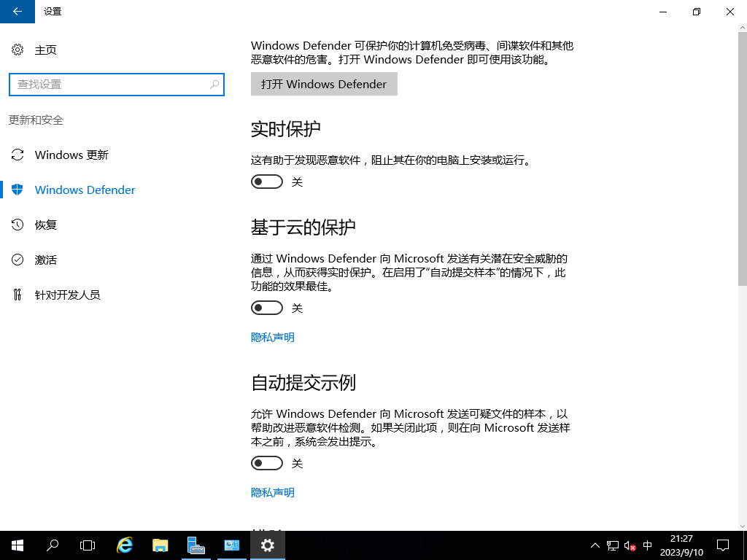Open File Explorer from taskbar
Screen dimensions: 747x560
(x=160, y=545)
